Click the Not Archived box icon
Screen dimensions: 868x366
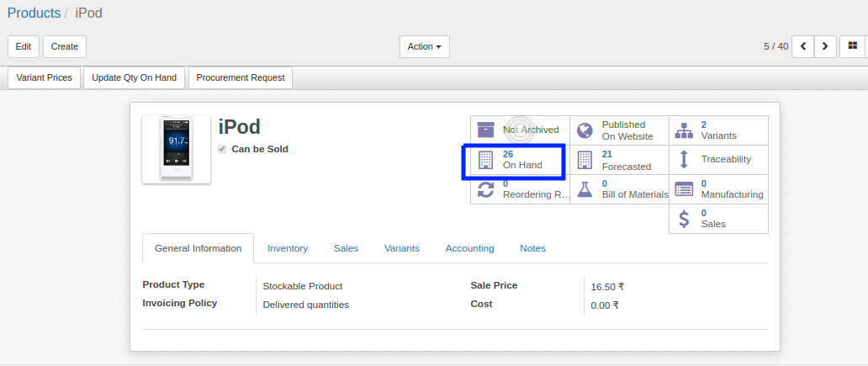[x=485, y=130]
